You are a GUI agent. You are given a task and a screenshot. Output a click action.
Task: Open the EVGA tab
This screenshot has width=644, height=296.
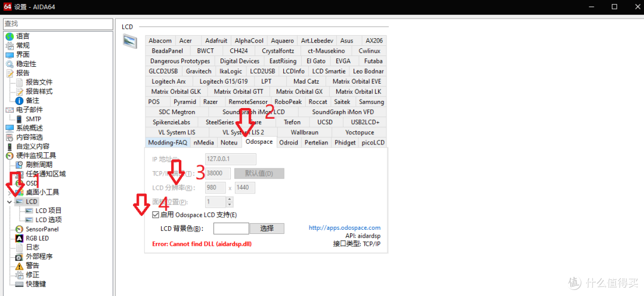(x=343, y=61)
